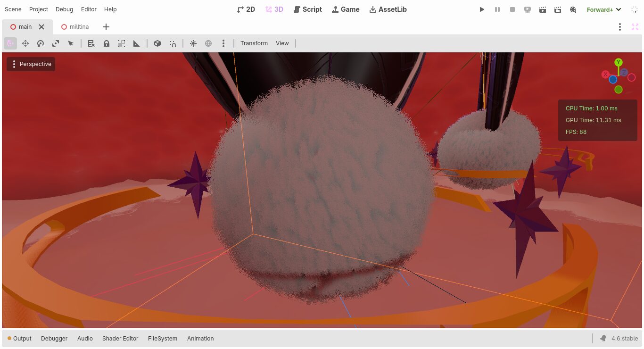644x349 pixels.
Task: Open the Debugger bottom panel
Action: (54, 339)
